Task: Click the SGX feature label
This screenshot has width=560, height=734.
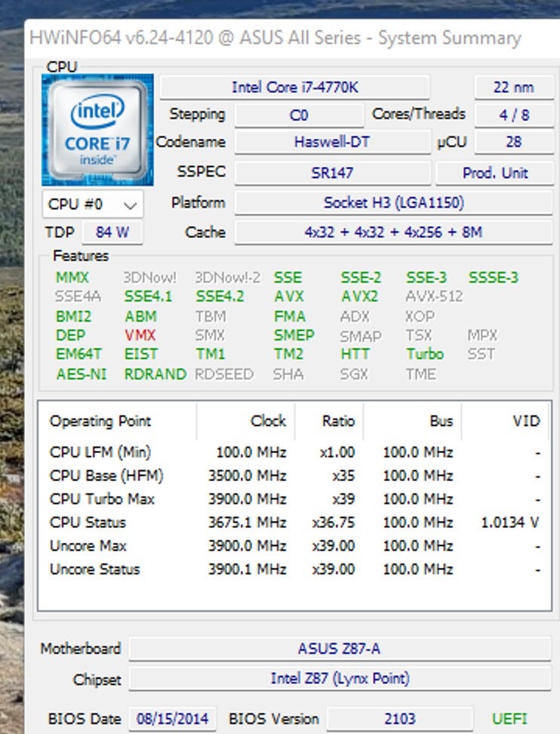Action: 354,374
